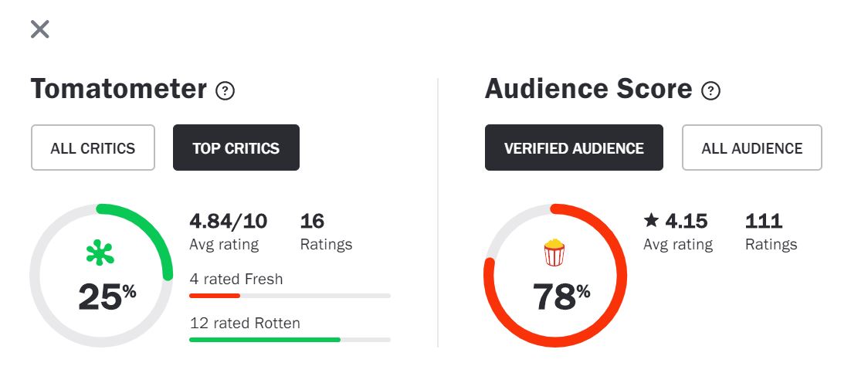Select the Top Critics toggle

click(236, 148)
